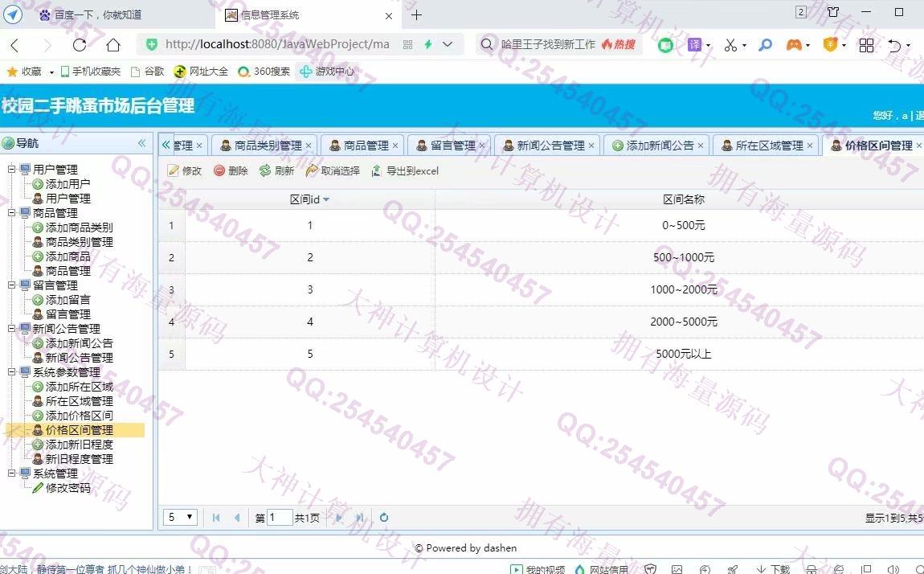Open the page size dropdown showing 5
The image size is (924, 574).
coord(180,517)
